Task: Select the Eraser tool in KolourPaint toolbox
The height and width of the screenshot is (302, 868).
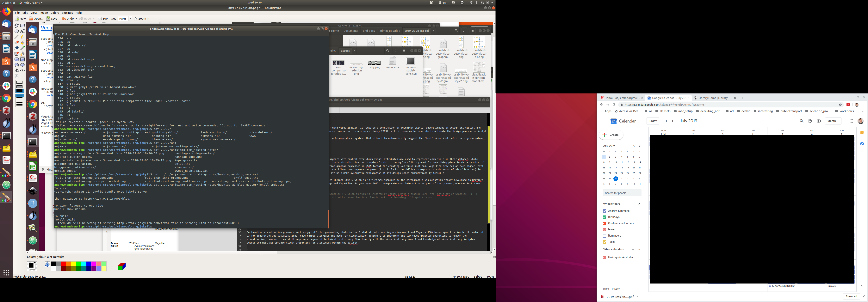Action: (16, 42)
